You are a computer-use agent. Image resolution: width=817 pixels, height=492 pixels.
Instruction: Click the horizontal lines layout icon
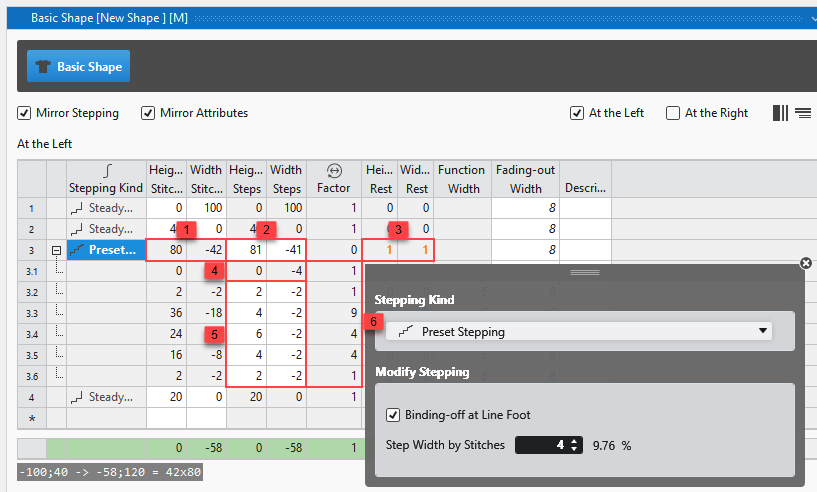[x=803, y=113]
